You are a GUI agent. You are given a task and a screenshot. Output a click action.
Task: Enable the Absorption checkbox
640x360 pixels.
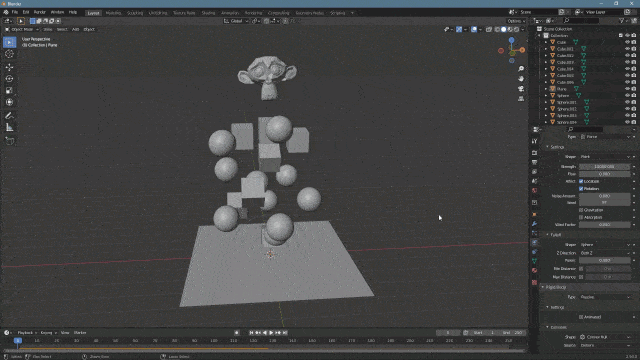tap(581, 218)
